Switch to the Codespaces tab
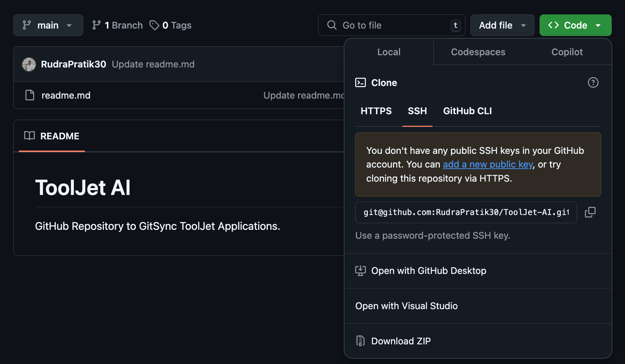This screenshot has height=364, width=625. click(x=478, y=52)
